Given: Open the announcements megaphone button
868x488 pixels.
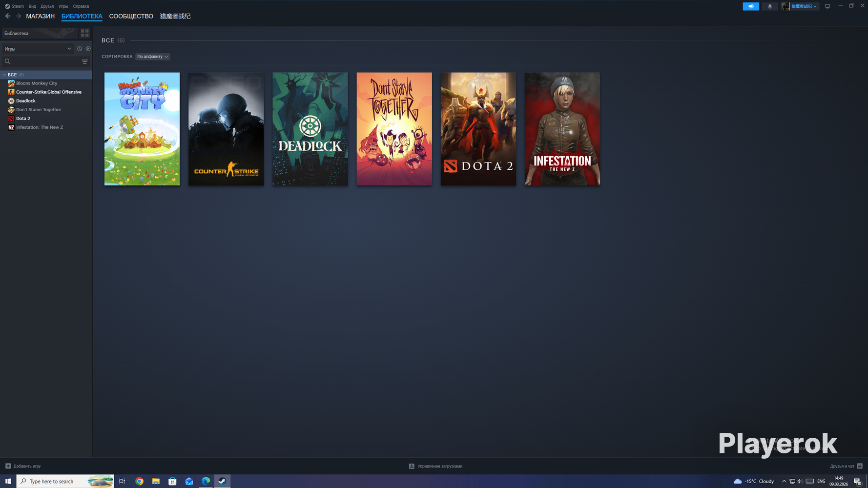Looking at the screenshot, I should point(751,6).
